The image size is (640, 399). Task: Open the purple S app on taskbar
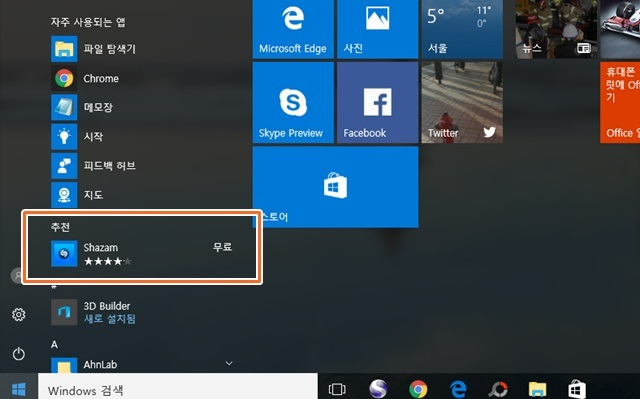tap(378, 389)
